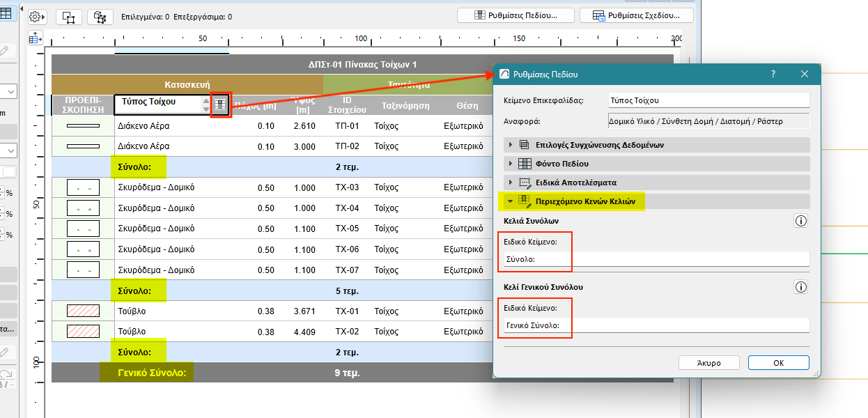Open field settings icon in Τύπος Τοίχου header cell

click(x=220, y=104)
